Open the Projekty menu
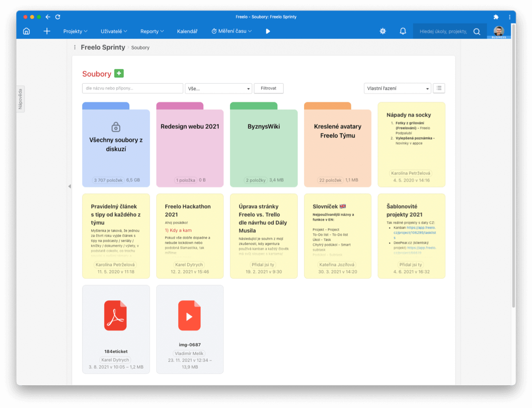This screenshot has width=532, height=408. (75, 31)
